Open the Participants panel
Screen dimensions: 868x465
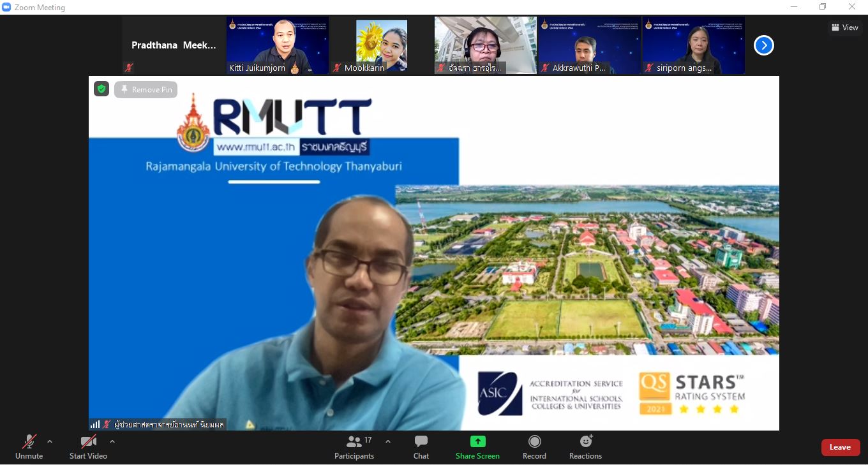(x=354, y=447)
